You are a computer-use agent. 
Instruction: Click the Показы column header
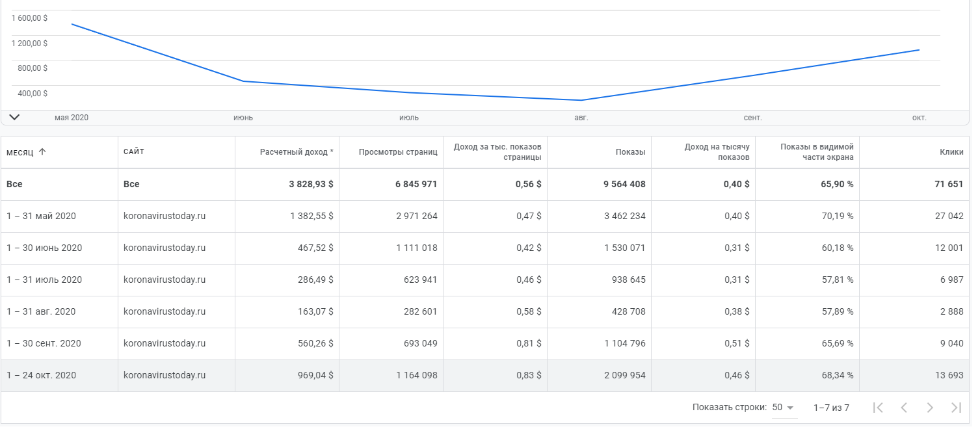click(x=630, y=152)
